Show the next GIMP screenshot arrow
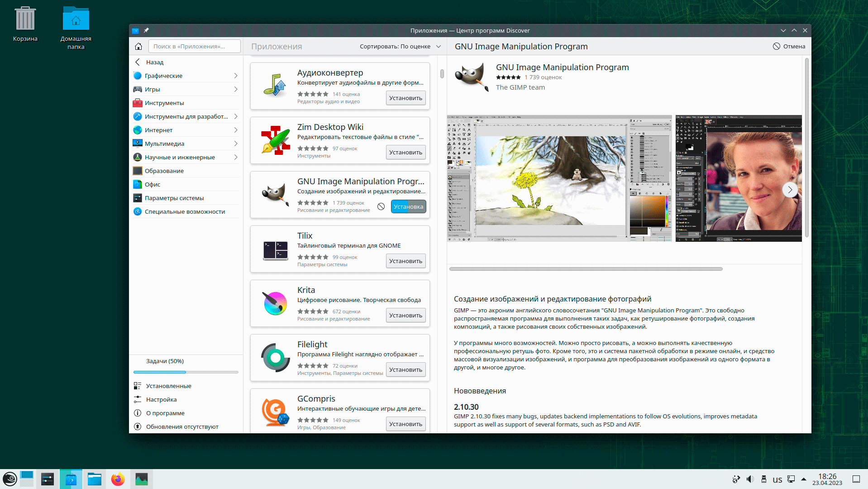The image size is (868, 489). (x=790, y=190)
